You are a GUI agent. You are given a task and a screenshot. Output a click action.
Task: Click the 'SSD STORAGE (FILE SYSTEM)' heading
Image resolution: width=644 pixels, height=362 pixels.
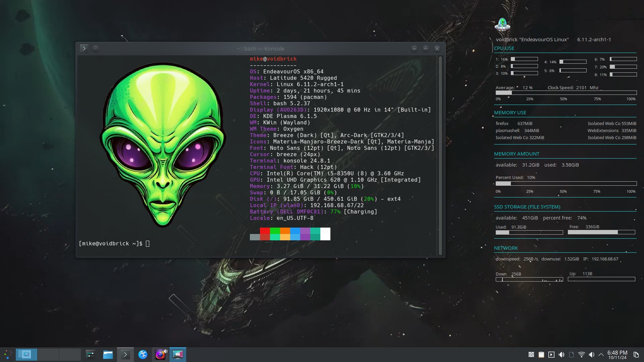click(527, 207)
